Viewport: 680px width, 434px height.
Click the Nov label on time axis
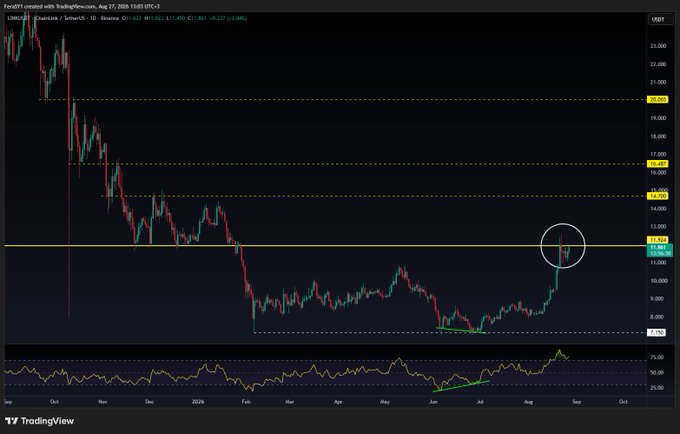pos(102,402)
